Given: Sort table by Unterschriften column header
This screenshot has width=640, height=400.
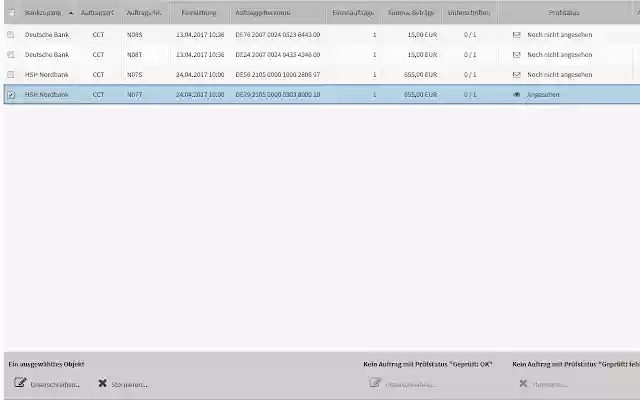Looking at the screenshot, I should (x=469, y=13).
